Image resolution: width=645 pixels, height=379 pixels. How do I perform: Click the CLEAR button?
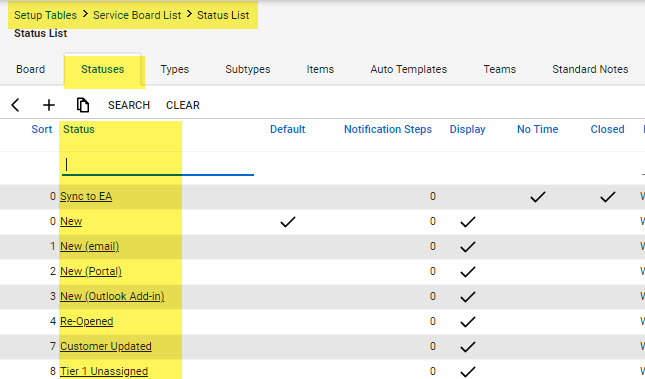183,105
